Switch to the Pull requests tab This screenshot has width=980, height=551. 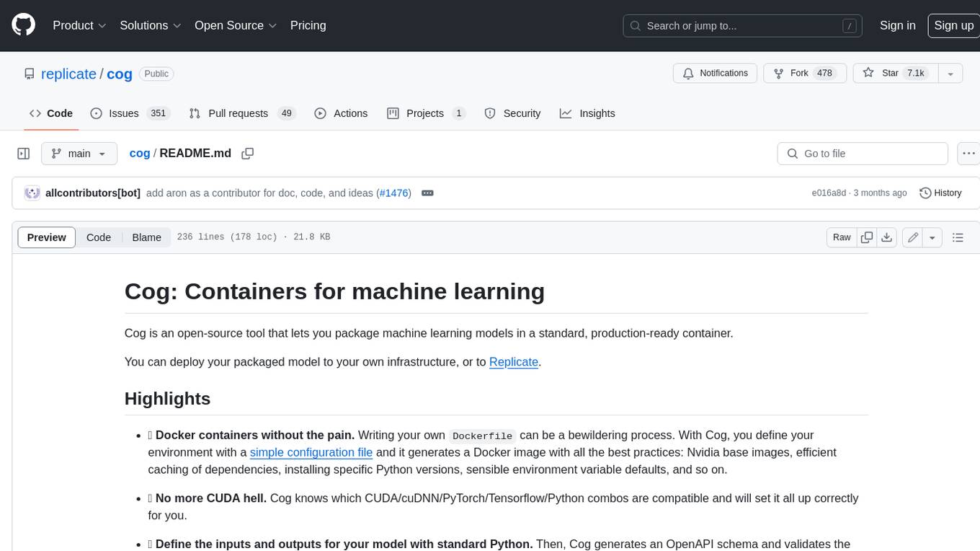242,113
